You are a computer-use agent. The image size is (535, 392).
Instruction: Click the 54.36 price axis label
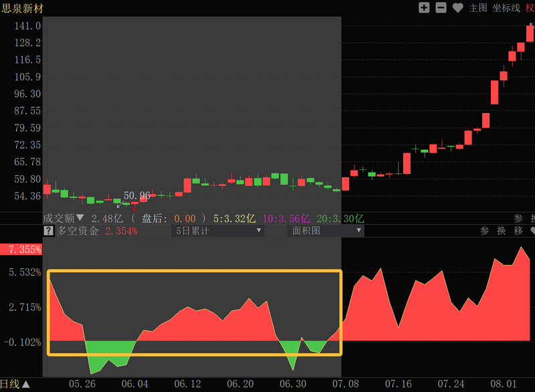pyautogui.click(x=27, y=196)
